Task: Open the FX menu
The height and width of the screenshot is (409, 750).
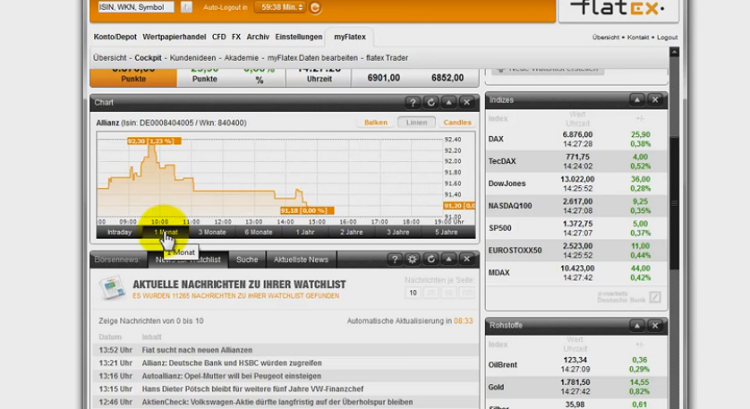Action: (236, 37)
